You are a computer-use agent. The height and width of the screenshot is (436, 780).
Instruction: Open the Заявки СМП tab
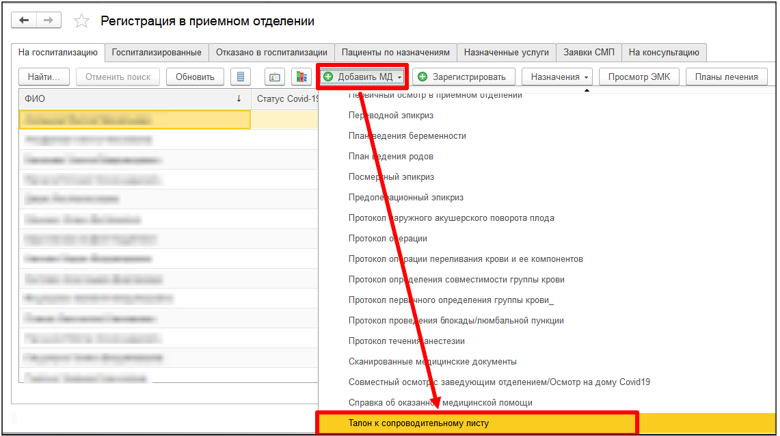click(589, 52)
